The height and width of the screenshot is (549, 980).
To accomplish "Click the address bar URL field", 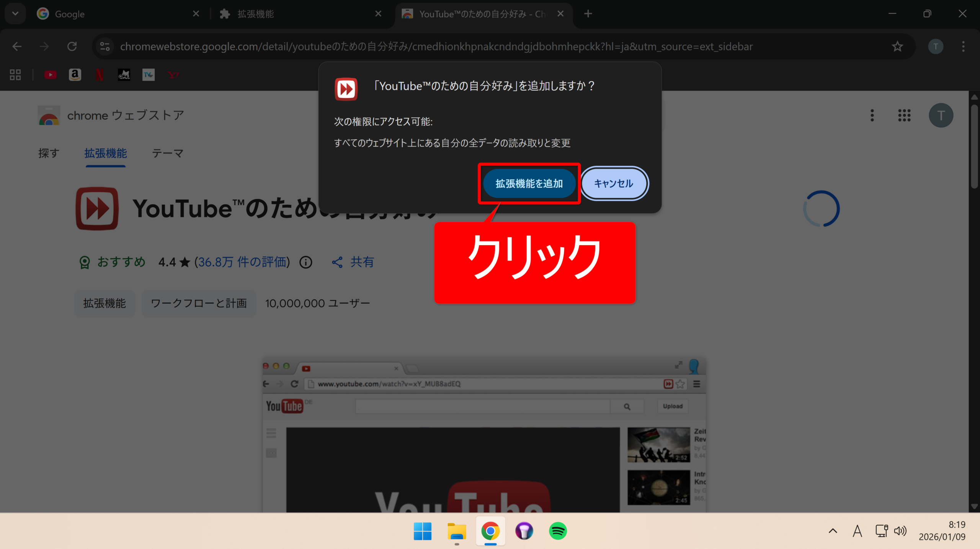I will point(436,47).
